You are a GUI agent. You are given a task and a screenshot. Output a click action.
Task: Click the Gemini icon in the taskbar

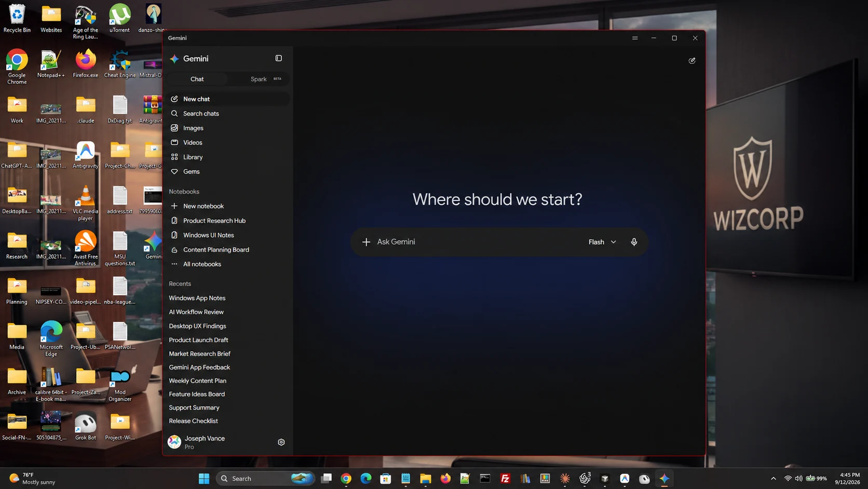[x=664, y=479]
